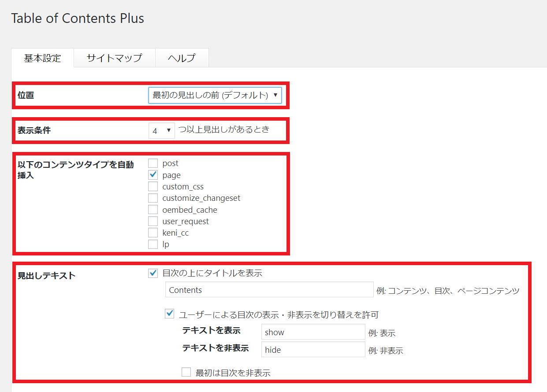The width and height of the screenshot is (547, 392).
Task: Click the 以下のコンテンツタイプを自動挿入 label
Action: pyautogui.click(x=75, y=170)
